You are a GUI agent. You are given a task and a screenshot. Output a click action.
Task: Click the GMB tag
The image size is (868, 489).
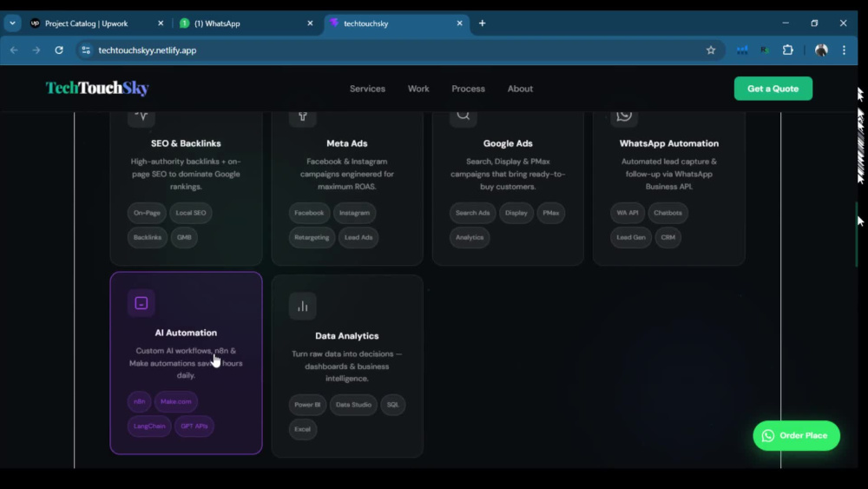tap(184, 238)
